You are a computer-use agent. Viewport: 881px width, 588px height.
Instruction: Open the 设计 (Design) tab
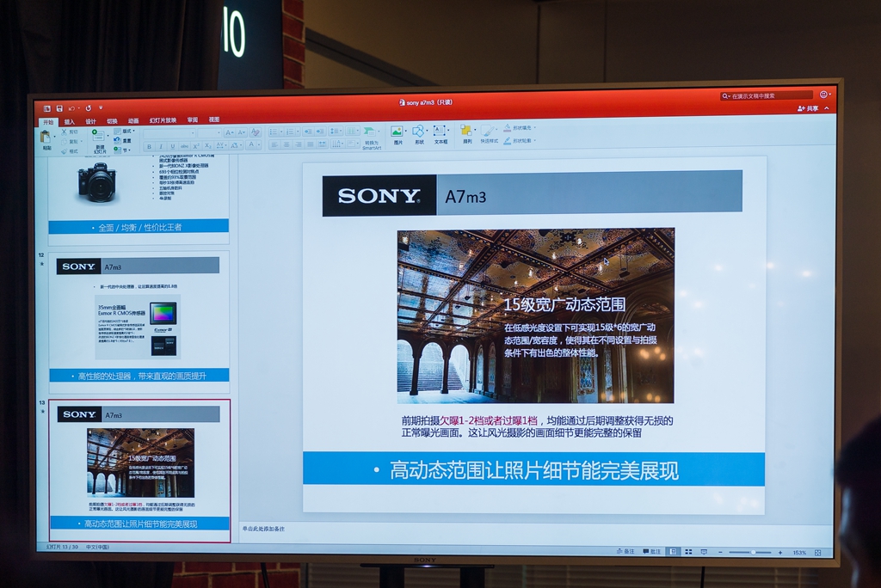tap(90, 121)
